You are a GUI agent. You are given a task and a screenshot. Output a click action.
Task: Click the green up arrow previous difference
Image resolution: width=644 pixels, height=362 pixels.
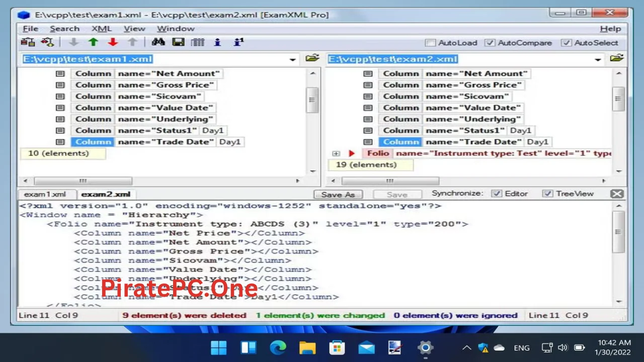[x=93, y=42]
